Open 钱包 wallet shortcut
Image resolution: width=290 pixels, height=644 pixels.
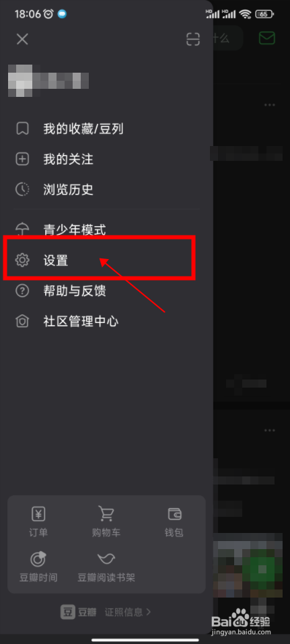tap(174, 522)
